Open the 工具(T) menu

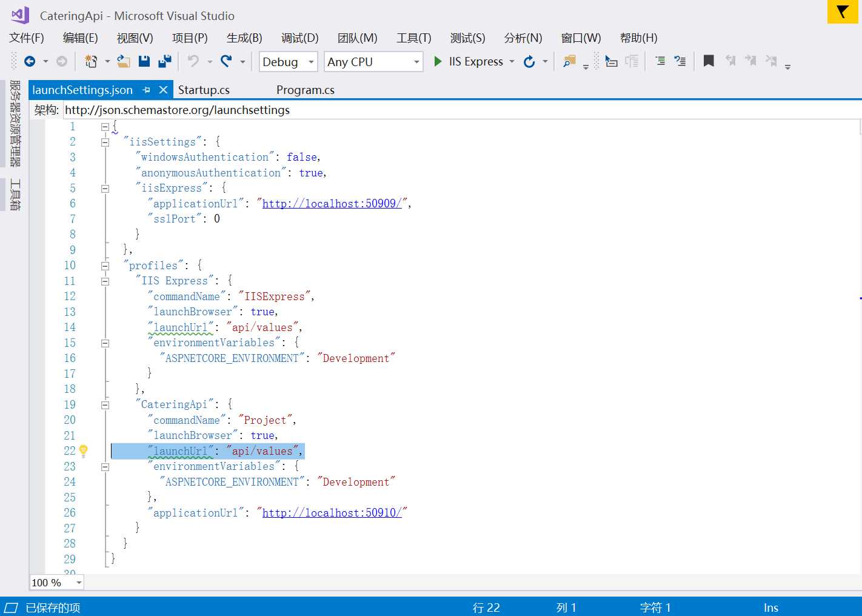[x=414, y=38]
